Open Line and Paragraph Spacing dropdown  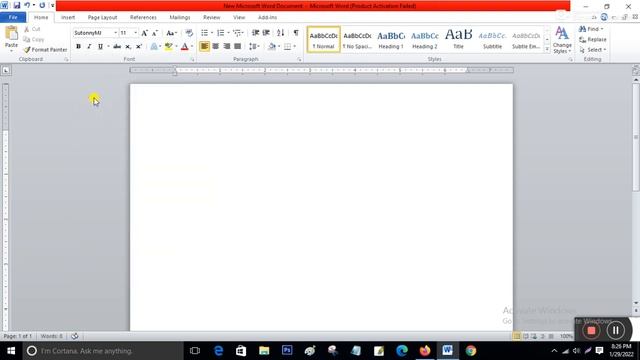click(254, 47)
